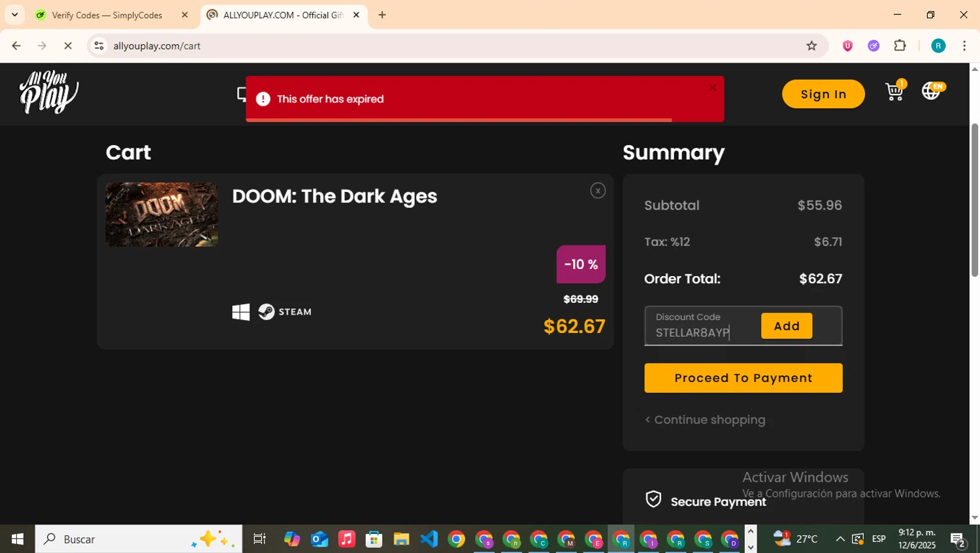Open the shopping cart icon
The height and width of the screenshot is (553, 980).
click(x=895, y=91)
